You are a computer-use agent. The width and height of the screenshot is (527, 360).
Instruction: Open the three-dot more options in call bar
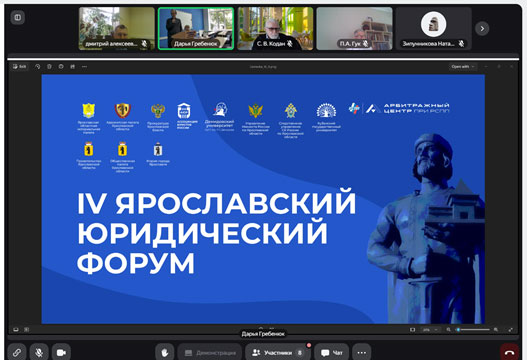click(362, 352)
